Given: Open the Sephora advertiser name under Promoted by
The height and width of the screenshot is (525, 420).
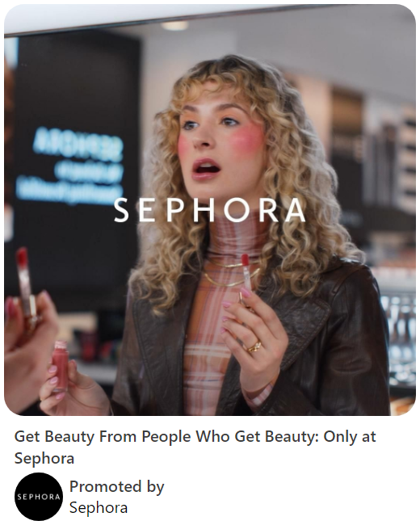Looking at the screenshot, I should [99, 507].
